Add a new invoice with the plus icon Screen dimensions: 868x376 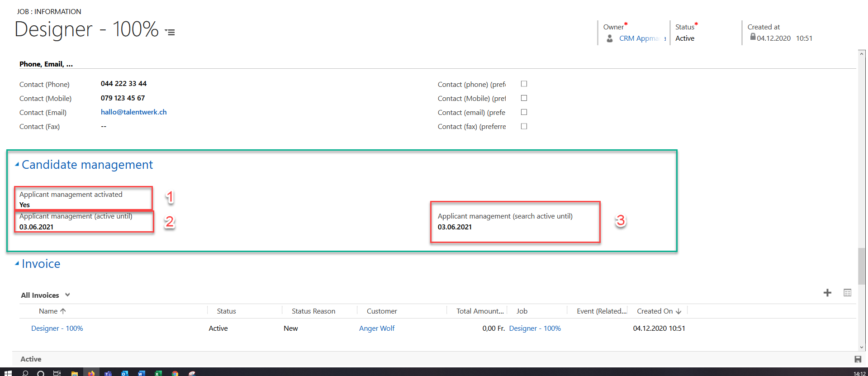point(827,293)
